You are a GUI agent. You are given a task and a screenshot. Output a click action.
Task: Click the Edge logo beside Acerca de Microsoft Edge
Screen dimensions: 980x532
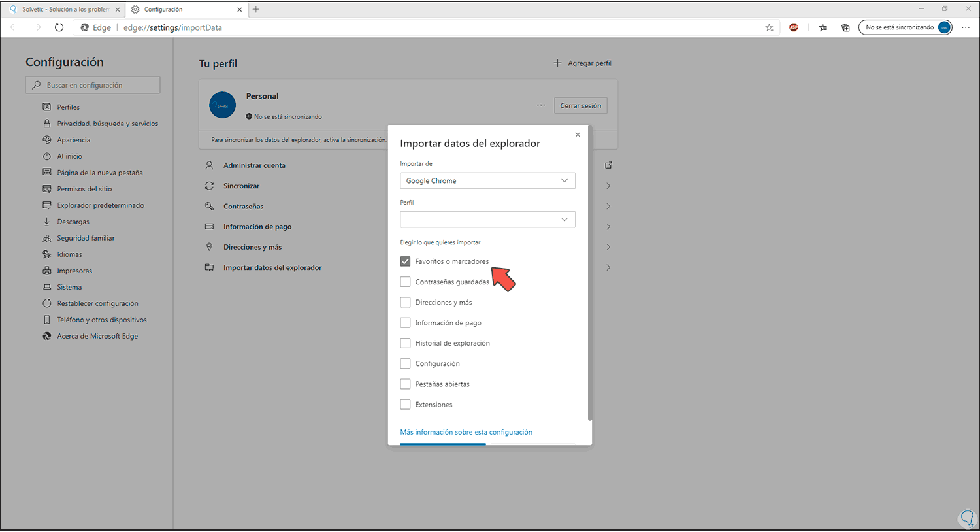(x=46, y=336)
